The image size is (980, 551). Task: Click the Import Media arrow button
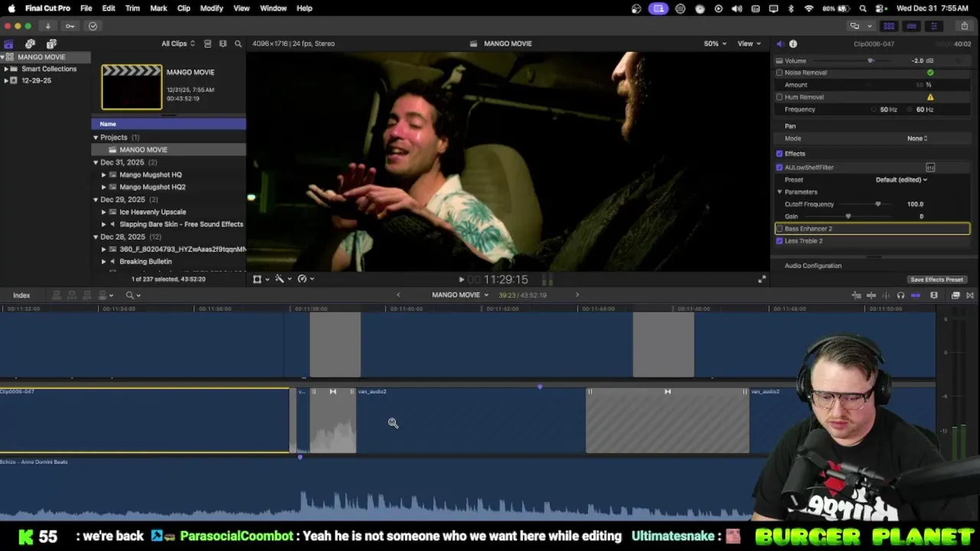pos(47,26)
